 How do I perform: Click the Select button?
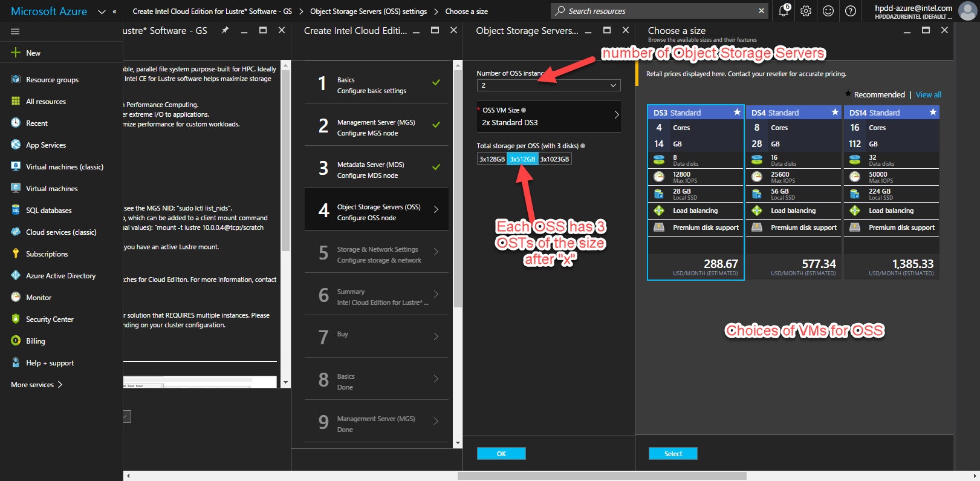(x=673, y=454)
